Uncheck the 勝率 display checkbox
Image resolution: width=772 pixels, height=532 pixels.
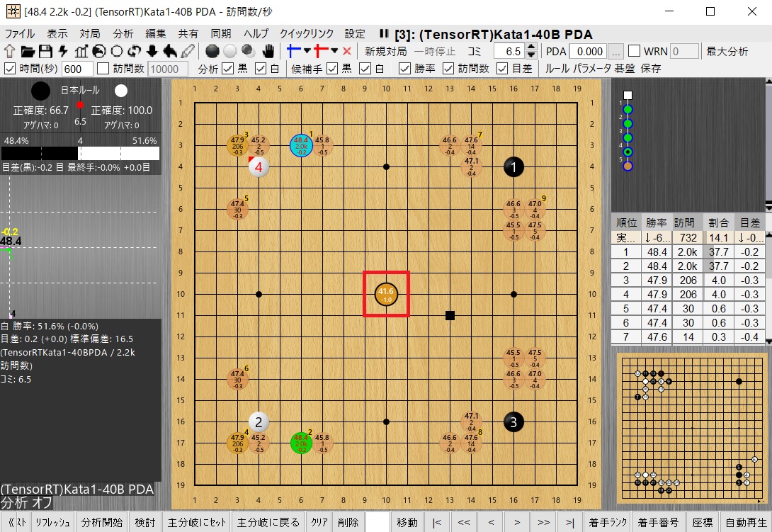point(404,69)
